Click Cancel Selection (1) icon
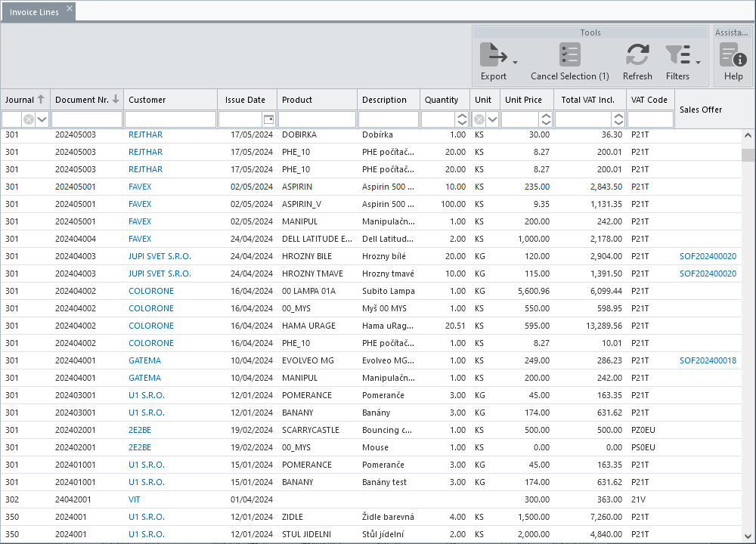The width and height of the screenshot is (756, 544). click(569, 54)
